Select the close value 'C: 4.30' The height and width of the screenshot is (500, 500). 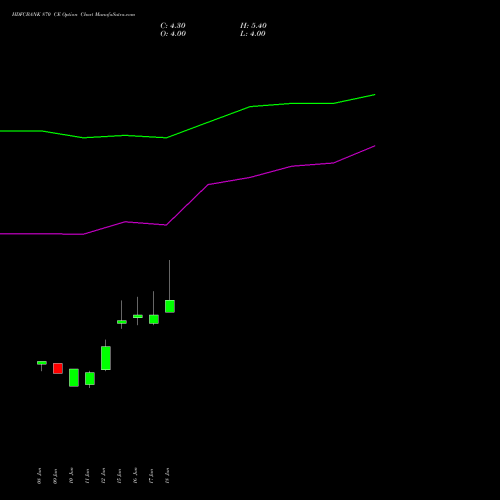coord(173,26)
